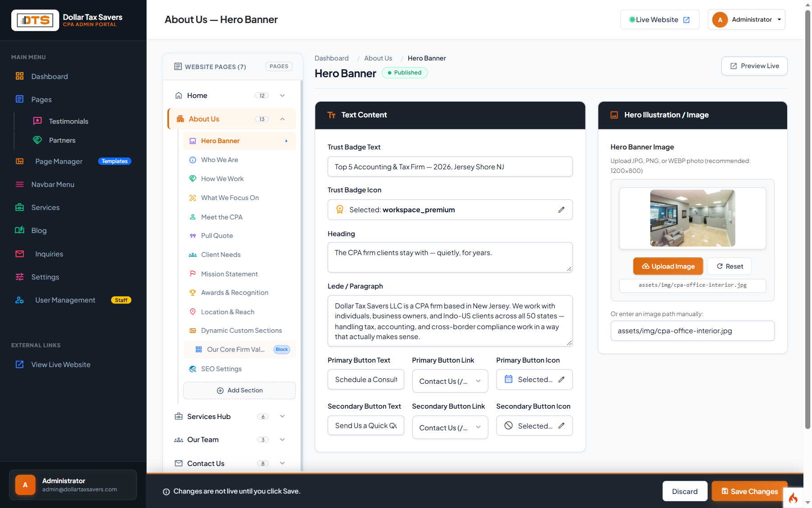Screen dimensions: 812x508
Task: Open the Primary Button Link dropdown
Action: pyautogui.click(x=450, y=381)
